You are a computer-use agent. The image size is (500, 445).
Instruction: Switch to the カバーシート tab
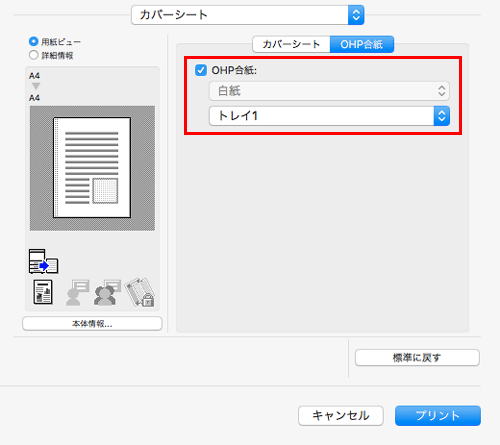(x=291, y=44)
